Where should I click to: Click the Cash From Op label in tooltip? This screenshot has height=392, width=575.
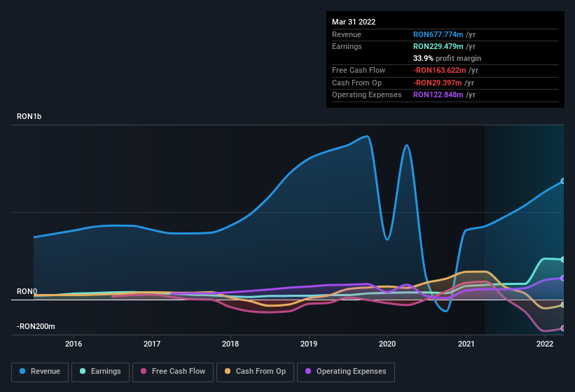[356, 83]
